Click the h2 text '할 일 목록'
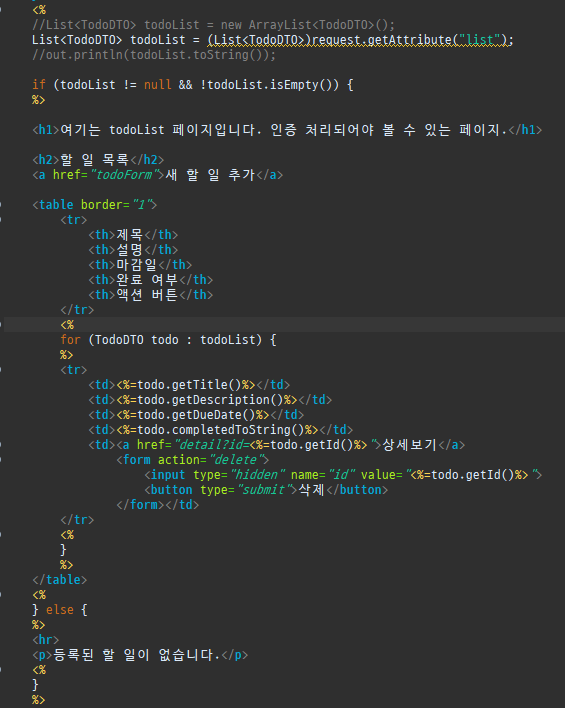The width and height of the screenshot is (565, 708). coord(94,159)
